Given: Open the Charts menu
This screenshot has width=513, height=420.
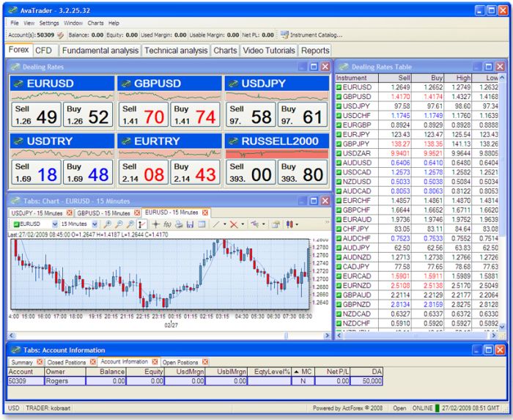Looking at the screenshot, I should point(95,23).
